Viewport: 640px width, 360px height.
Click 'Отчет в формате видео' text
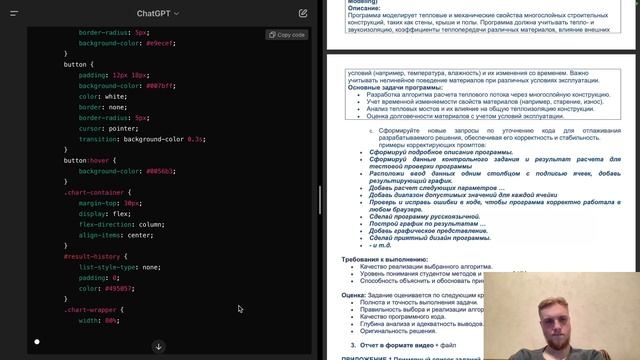pos(397,345)
